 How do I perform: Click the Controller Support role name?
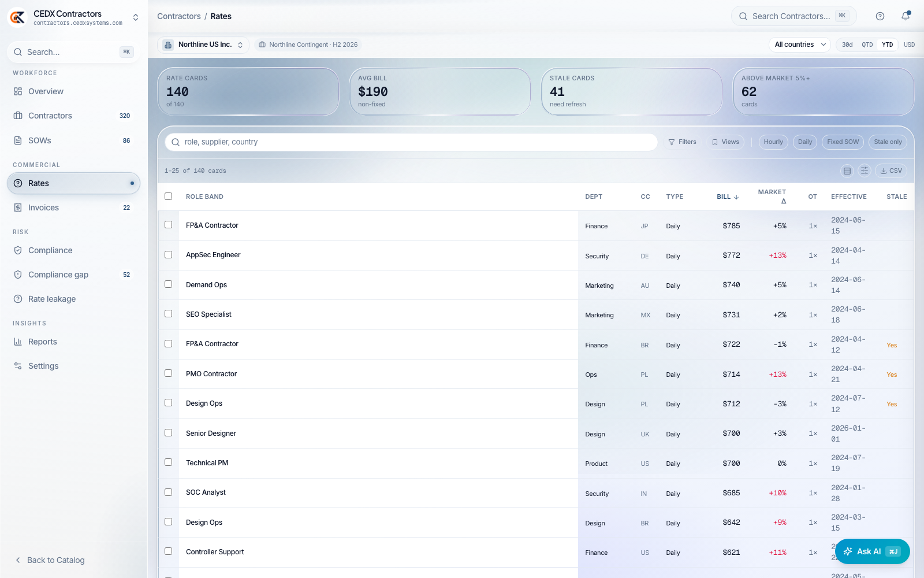[x=215, y=552]
